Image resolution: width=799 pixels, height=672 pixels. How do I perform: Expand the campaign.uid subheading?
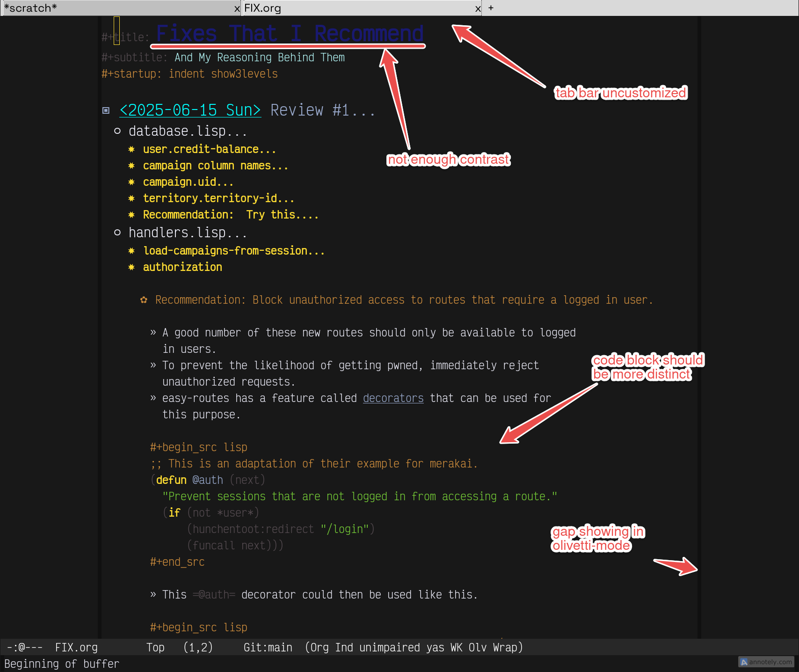[x=188, y=182]
